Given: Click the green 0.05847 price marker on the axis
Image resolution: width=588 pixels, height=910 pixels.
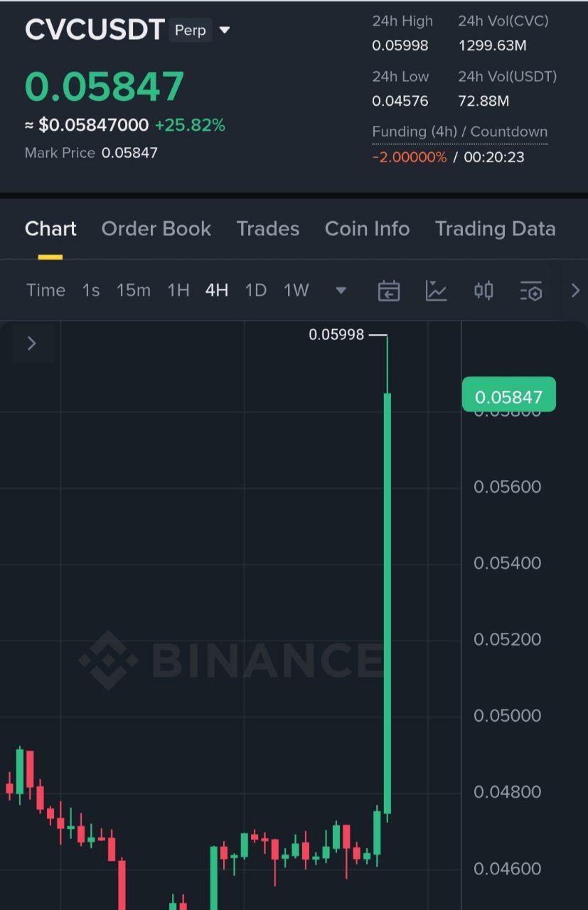Looking at the screenshot, I should (508, 397).
